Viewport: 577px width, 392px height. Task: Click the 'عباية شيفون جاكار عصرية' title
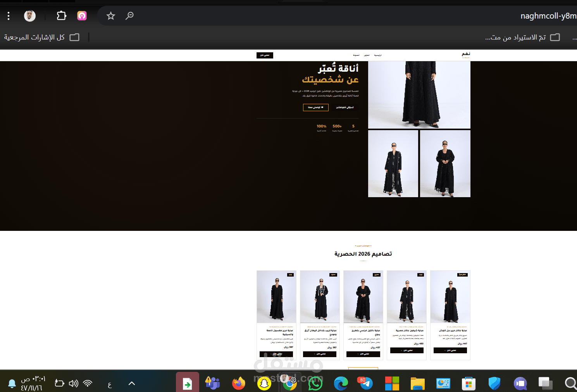pos(410,330)
